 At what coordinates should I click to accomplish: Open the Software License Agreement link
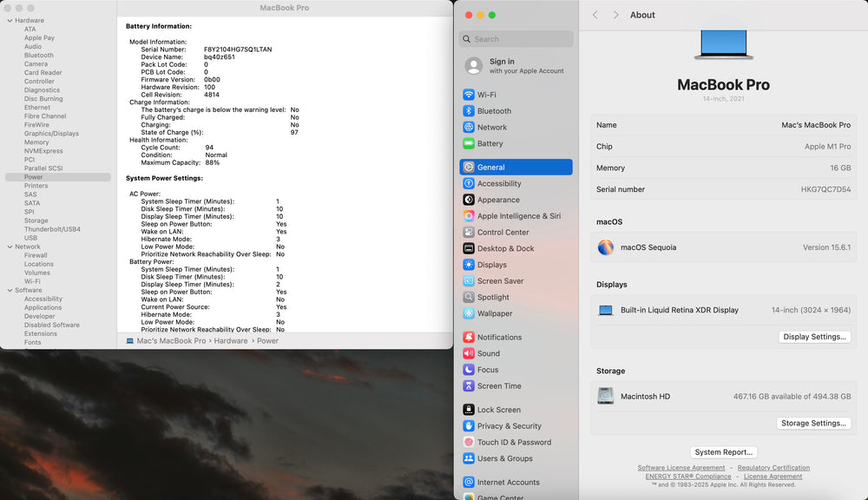[681, 468]
